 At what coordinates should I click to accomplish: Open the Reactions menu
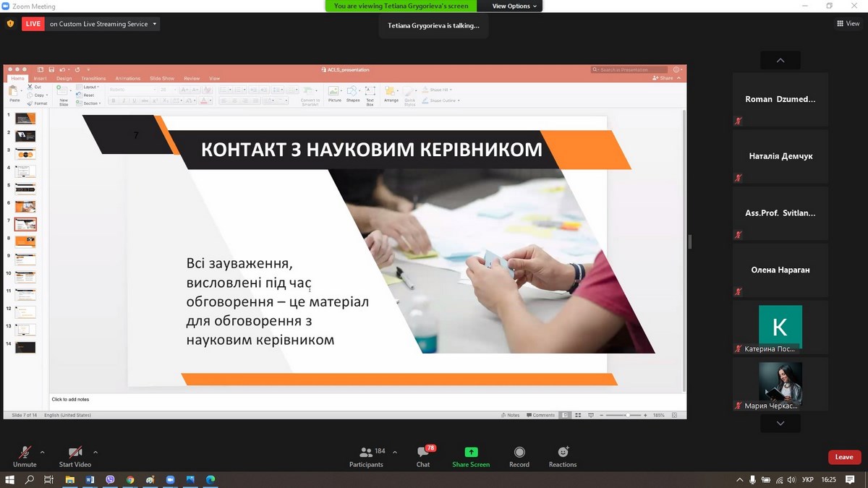563,456
